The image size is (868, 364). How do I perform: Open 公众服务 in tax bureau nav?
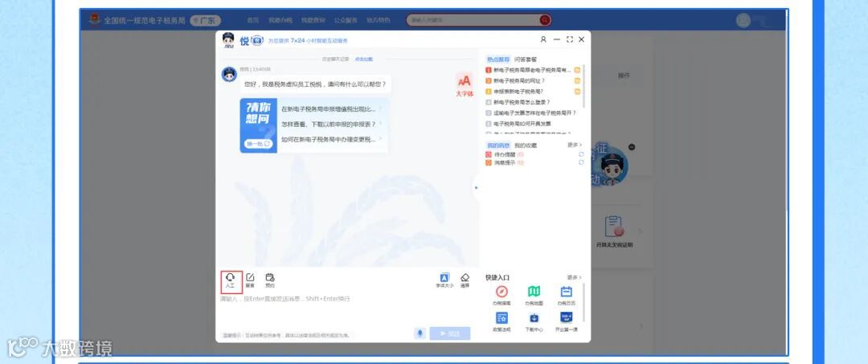pyautogui.click(x=346, y=20)
